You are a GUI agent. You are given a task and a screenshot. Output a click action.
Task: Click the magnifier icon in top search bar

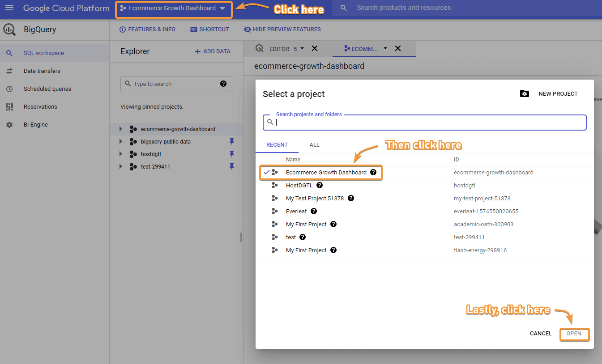click(x=344, y=8)
